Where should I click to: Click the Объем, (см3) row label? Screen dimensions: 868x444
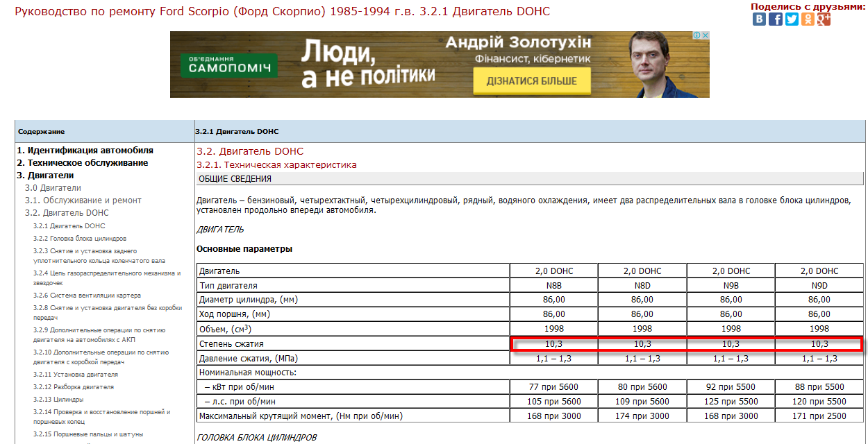point(226,329)
